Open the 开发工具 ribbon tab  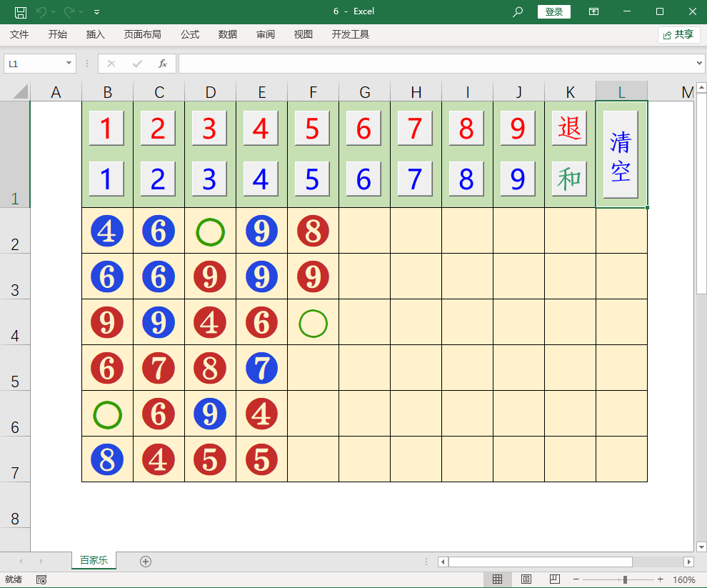click(x=350, y=34)
